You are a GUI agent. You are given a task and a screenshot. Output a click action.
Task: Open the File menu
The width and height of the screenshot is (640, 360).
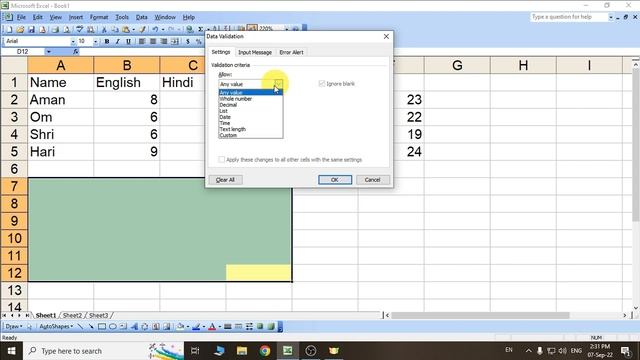(21, 17)
